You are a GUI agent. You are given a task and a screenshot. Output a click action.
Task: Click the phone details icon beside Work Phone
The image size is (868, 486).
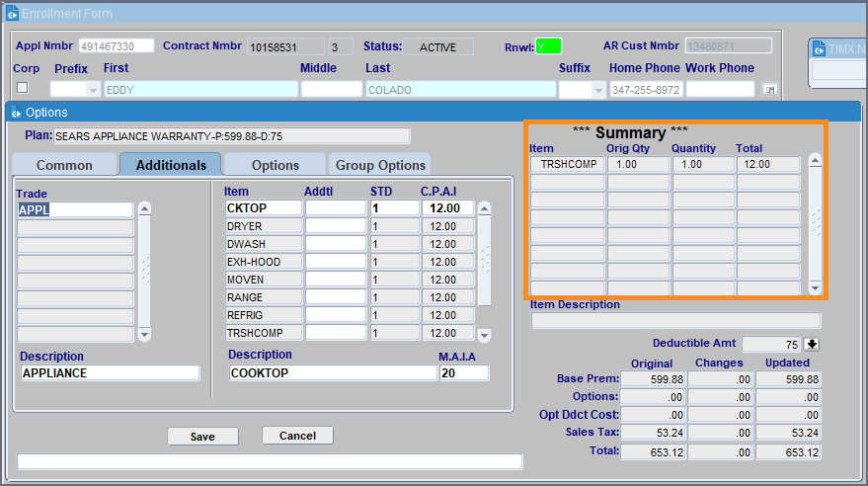(769, 89)
